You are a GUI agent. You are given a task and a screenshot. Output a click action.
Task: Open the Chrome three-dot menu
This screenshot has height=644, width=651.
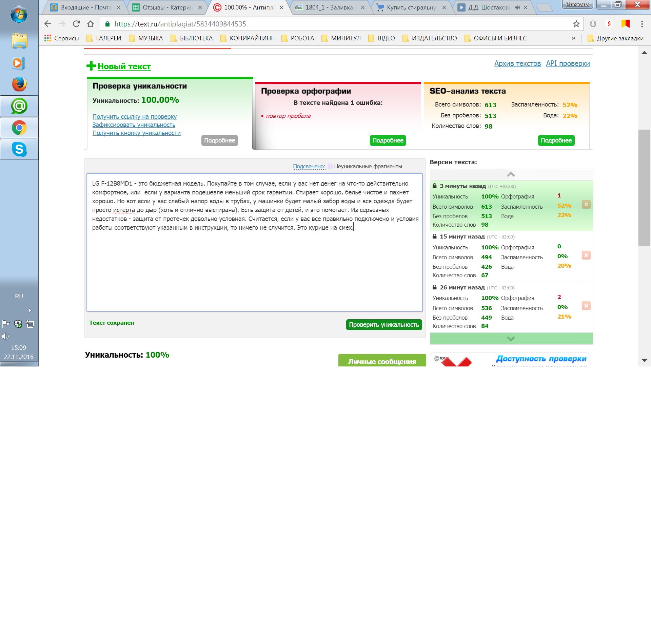click(x=642, y=24)
